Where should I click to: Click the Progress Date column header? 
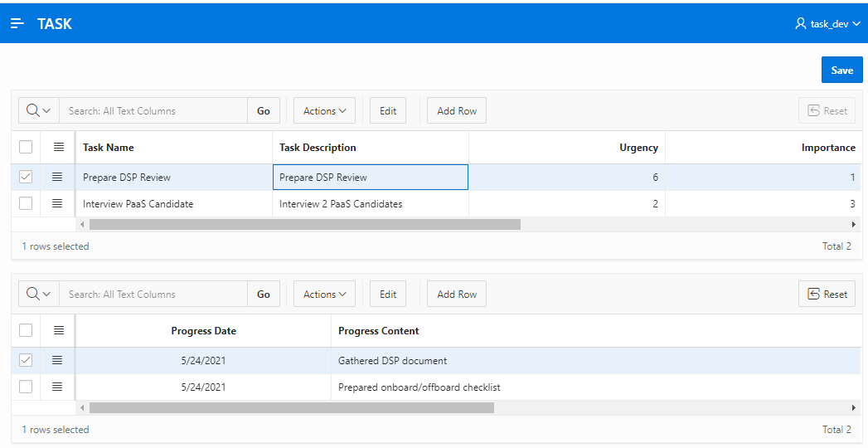tap(203, 331)
